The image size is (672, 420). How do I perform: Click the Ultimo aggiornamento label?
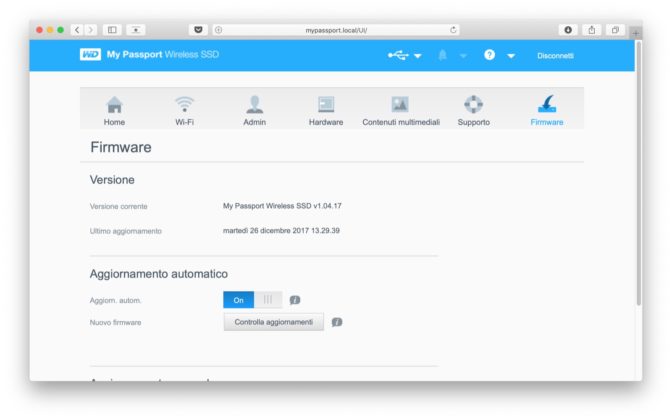point(126,231)
